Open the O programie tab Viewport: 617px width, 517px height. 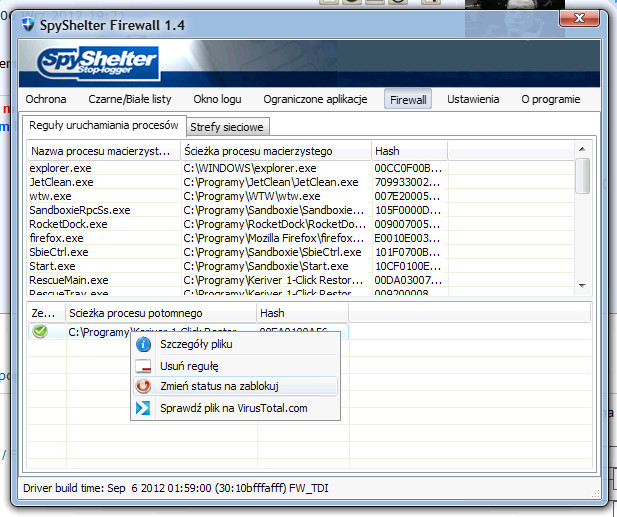click(x=550, y=99)
